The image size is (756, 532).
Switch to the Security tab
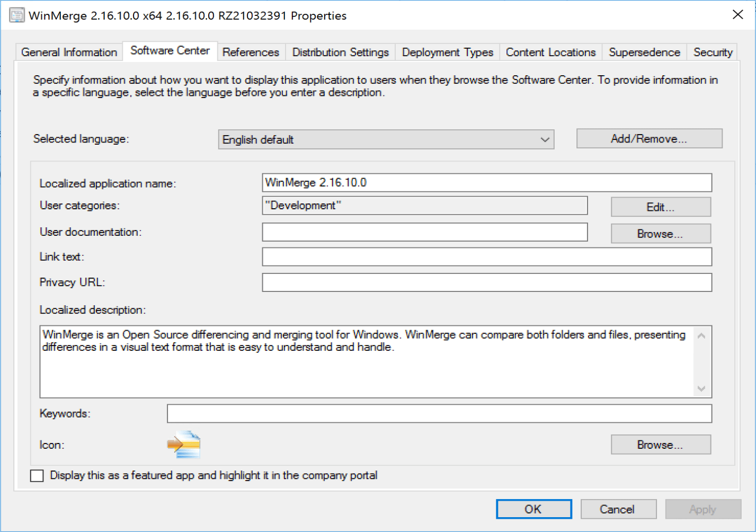pyautogui.click(x=713, y=52)
